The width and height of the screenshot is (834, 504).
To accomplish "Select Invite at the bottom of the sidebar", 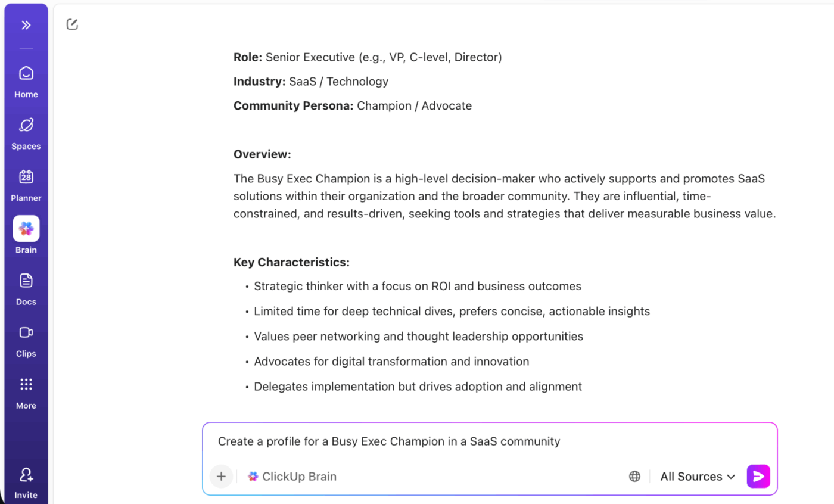I will click(26, 480).
